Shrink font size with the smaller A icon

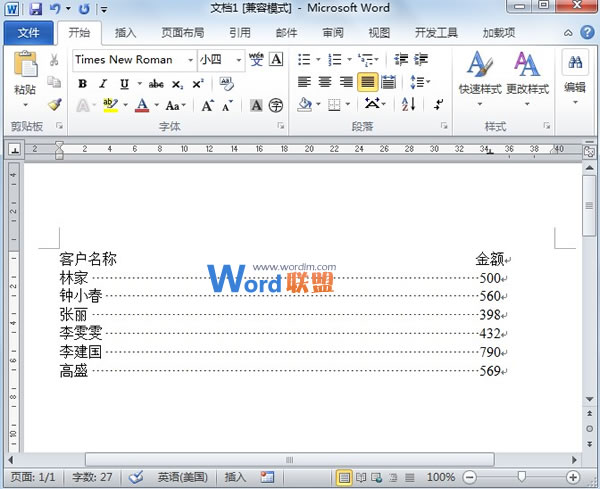point(227,105)
